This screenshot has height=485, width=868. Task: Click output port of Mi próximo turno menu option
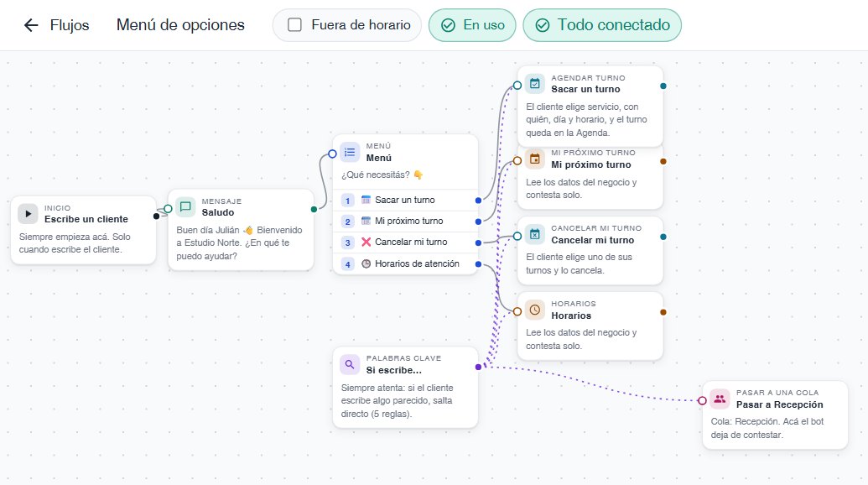478,222
